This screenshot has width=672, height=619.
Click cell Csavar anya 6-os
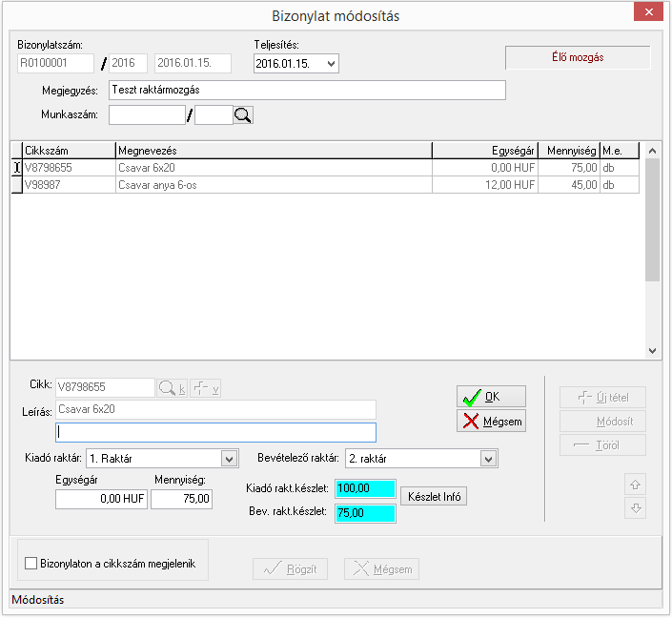click(274, 185)
